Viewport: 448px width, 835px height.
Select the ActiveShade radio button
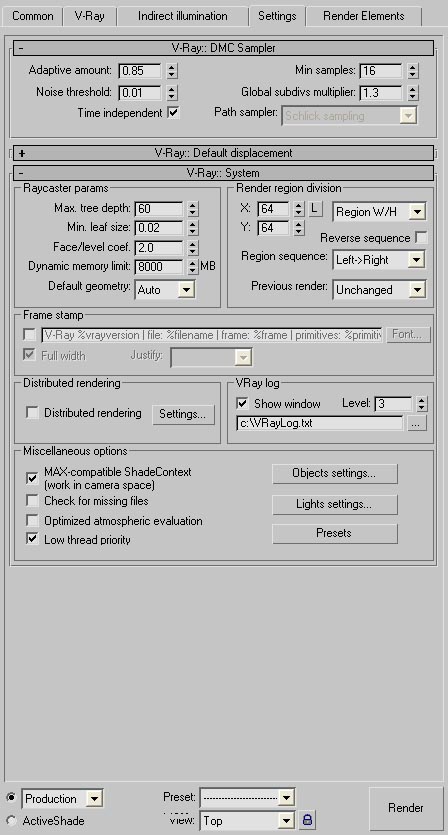[11, 820]
